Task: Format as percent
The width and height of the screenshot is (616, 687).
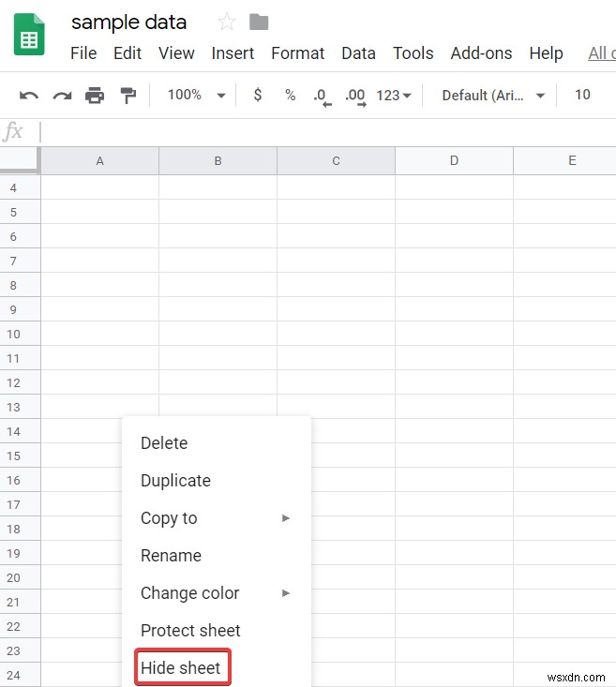Action: coord(290,95)
